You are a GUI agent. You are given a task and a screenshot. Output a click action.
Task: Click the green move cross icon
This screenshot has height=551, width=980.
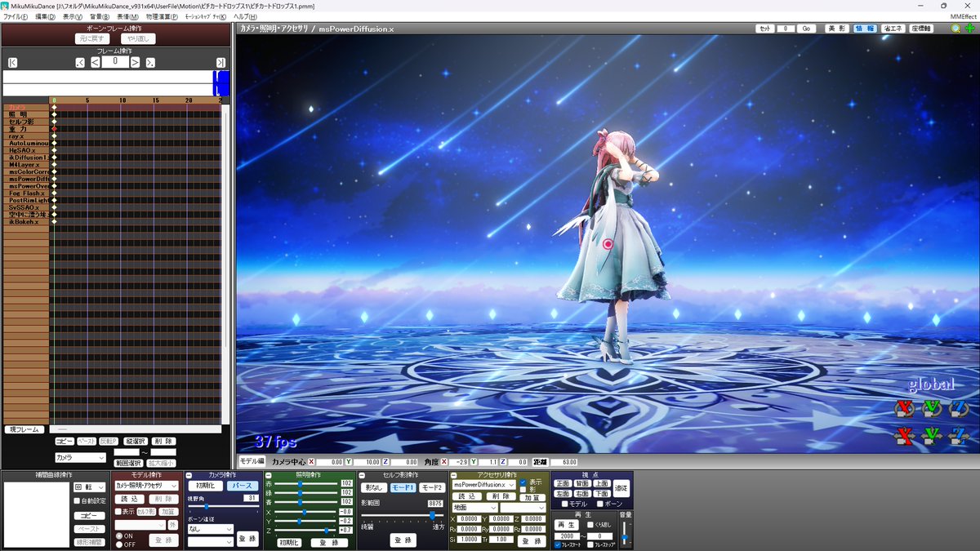pyautogui.click(x=969, y=28)
